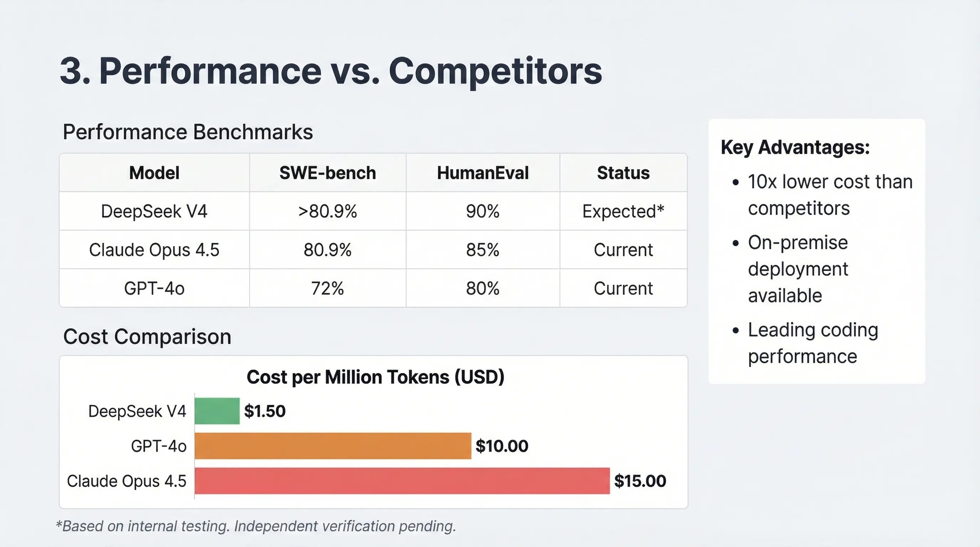Image resolution: width=980 pixels, height=547 pixels.
Task: Select the "Cost Comparison" subheading
Action: pyautogui.click(x=147, y=337)
